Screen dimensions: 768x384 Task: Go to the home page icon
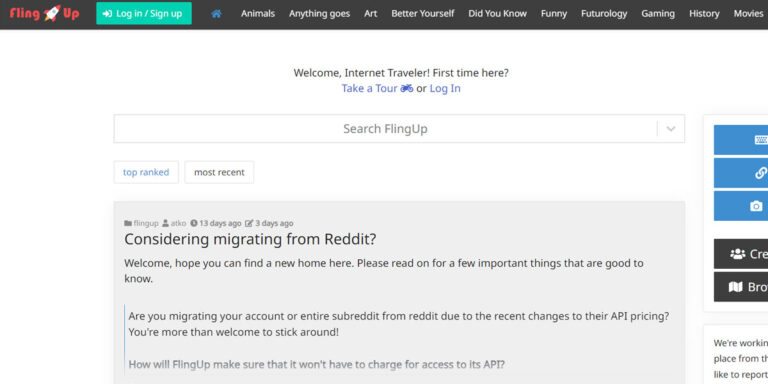pyautogui.click(x=216, y=14)
